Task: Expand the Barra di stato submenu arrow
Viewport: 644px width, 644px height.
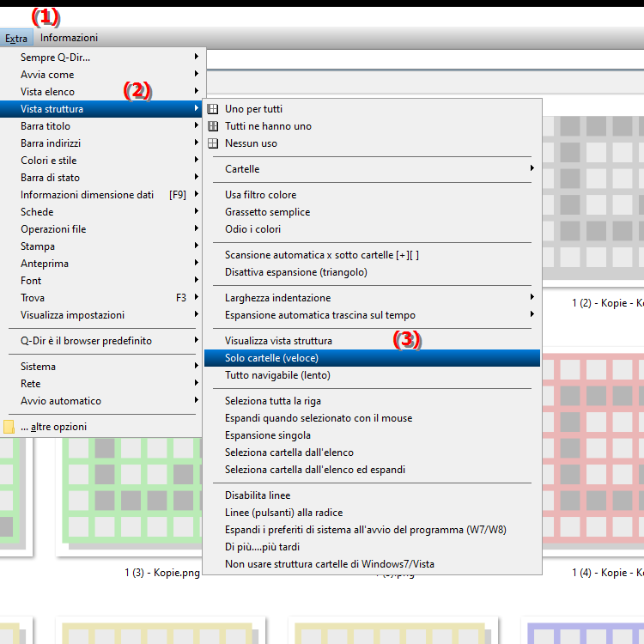Action: [x=197, y=177]
